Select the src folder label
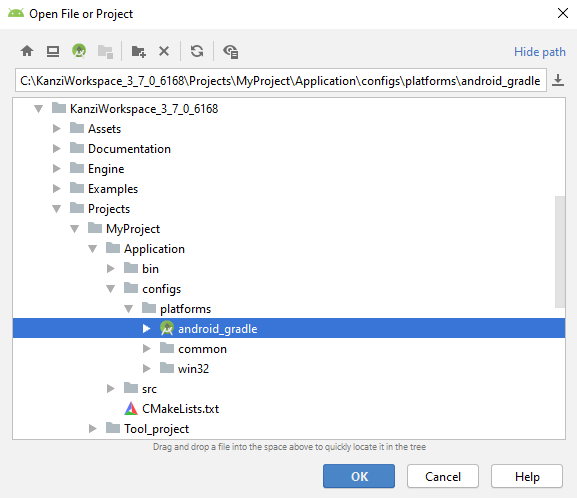The width and height of the screenshot is (577, 498). 149,389
